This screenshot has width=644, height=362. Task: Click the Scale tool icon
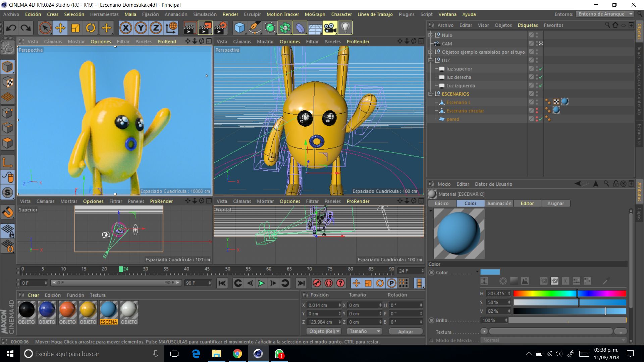click(x=75, y=28)
